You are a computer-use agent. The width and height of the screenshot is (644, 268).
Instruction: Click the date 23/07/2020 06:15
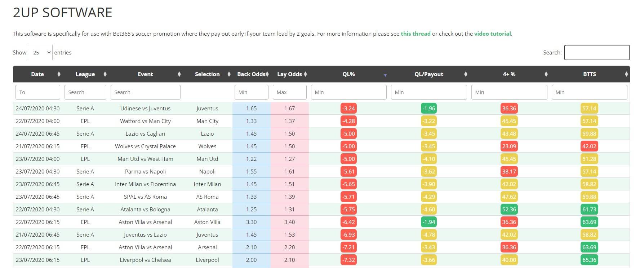pos(38,260)
